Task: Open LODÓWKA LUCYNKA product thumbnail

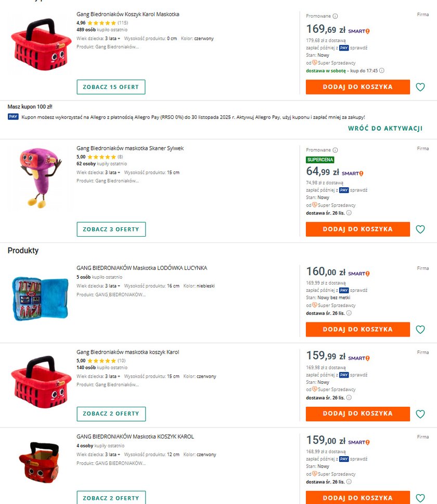Action: pyautogui.click(x=40, y=299)
